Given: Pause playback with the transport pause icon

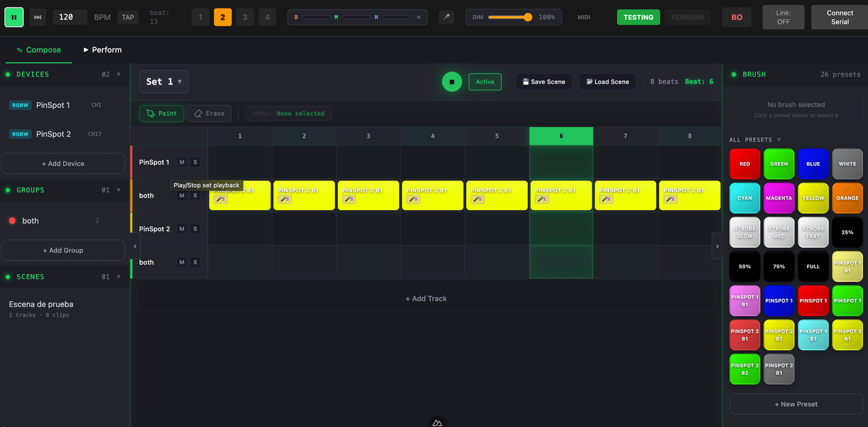Looking at the screenshot, I should click(x=14, y=17).
